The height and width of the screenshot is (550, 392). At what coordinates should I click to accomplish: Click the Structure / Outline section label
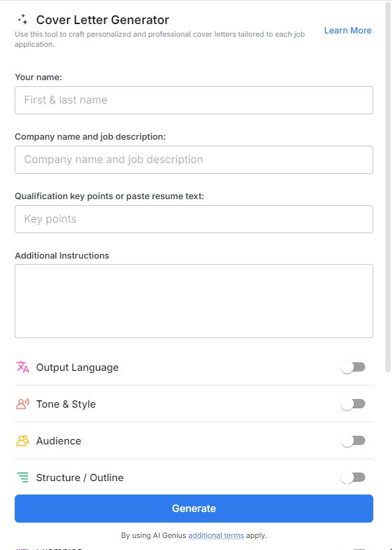[x=81, y=477]
